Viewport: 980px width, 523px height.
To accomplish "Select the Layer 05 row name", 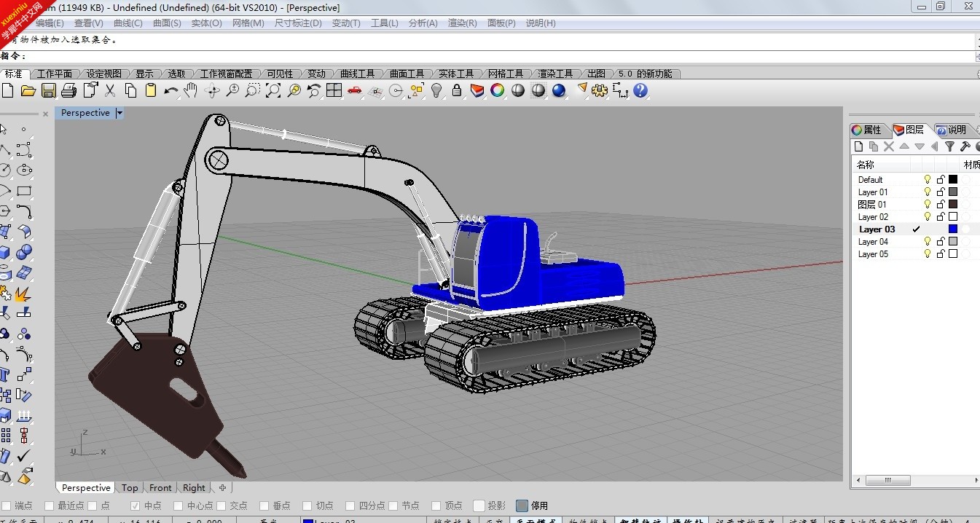I will click(873, 253).
